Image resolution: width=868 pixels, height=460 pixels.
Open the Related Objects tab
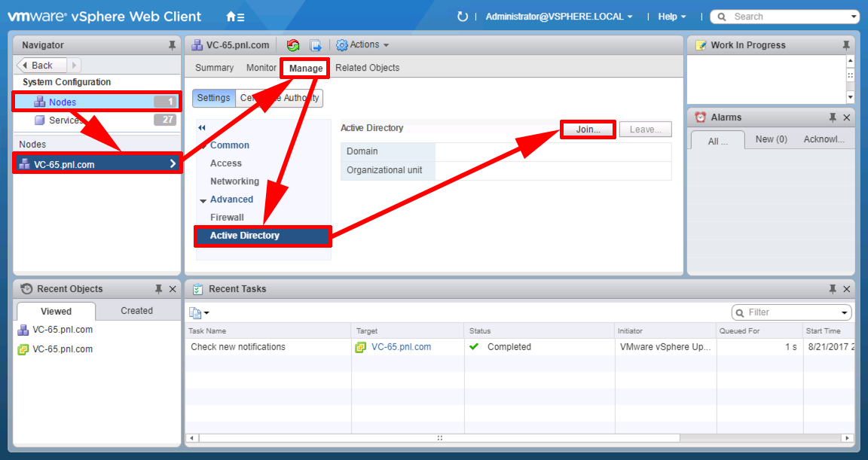pyautogui.click(x=367, y=68)
